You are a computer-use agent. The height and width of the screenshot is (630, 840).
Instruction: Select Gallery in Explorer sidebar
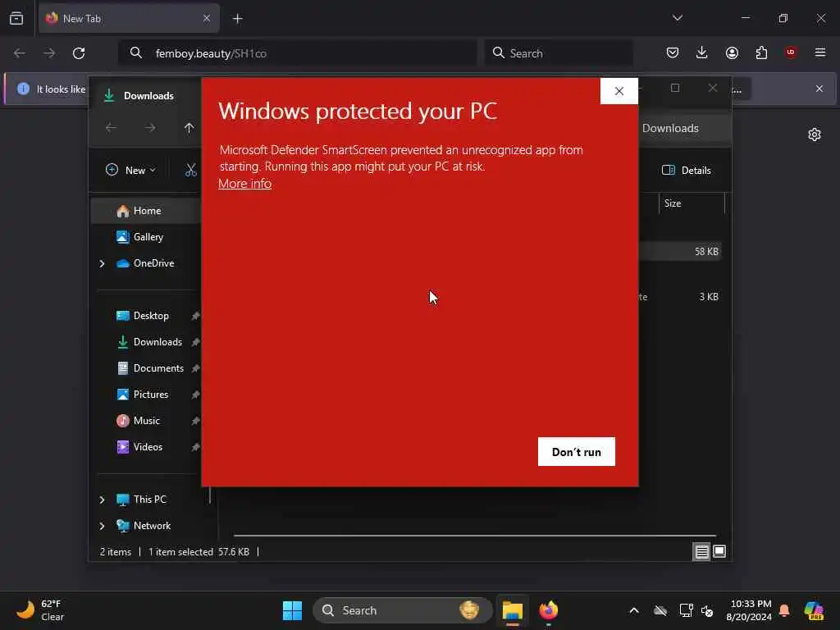click(x=146, y=237)
